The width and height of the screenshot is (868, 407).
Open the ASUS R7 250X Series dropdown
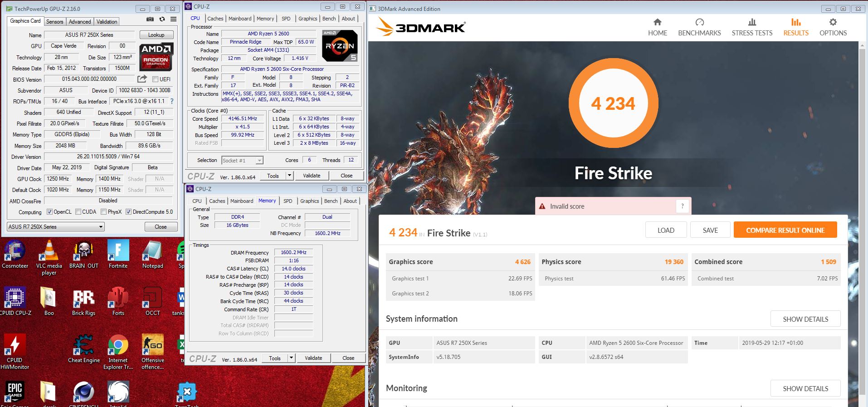click(56, 226)
